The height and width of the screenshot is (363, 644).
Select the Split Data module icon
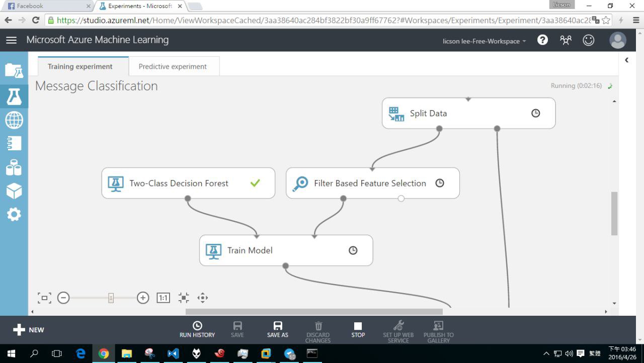click(x=396, y=114)
